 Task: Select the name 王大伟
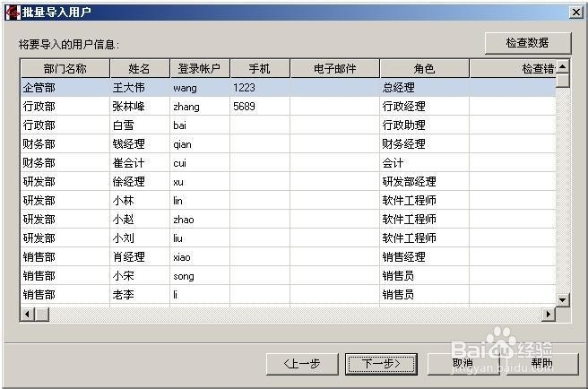click(x=129, y=88)
